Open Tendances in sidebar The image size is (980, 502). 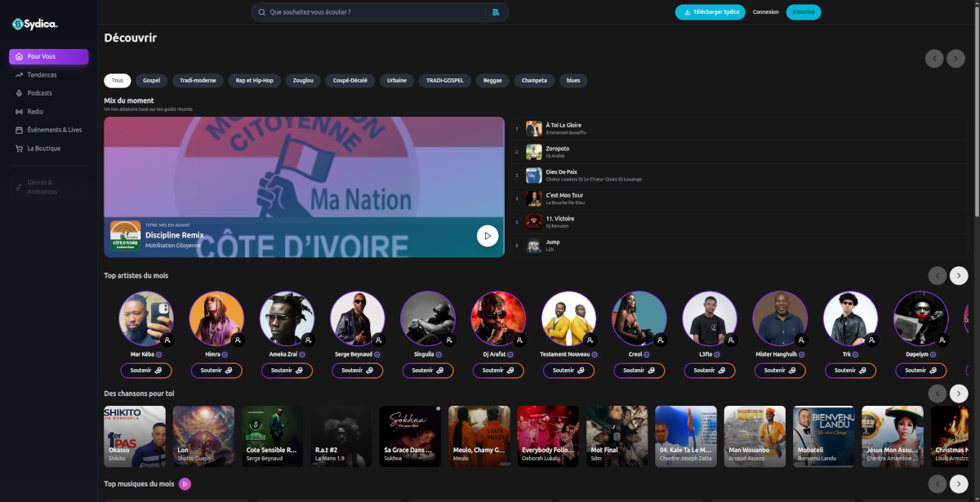coord(49,75)
